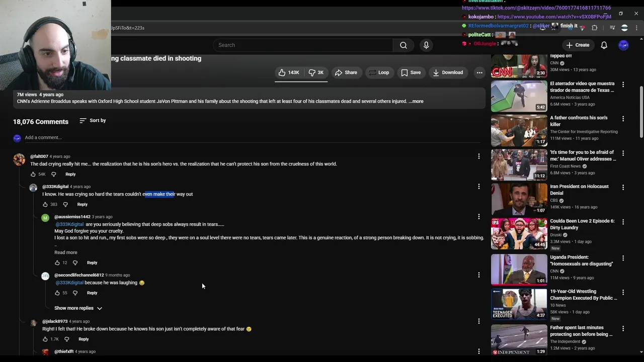Reply to @secondlifechannel6812

[92, 293]
